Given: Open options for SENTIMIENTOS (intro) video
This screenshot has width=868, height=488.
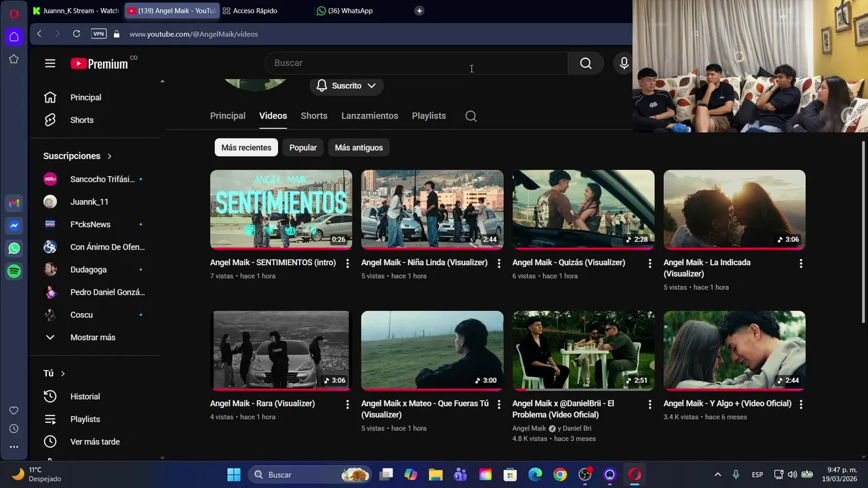Looking at the screenshot, I should (x=347, y=263).
